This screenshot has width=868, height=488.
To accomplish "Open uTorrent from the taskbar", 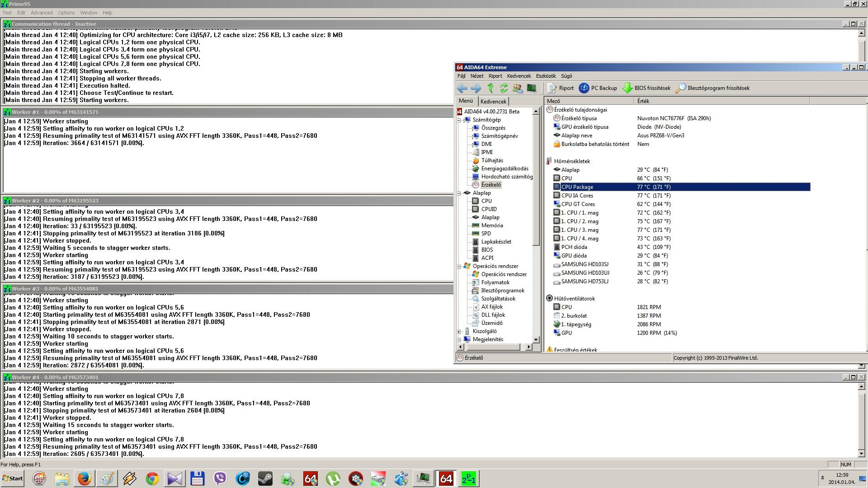I will [333, 479].
